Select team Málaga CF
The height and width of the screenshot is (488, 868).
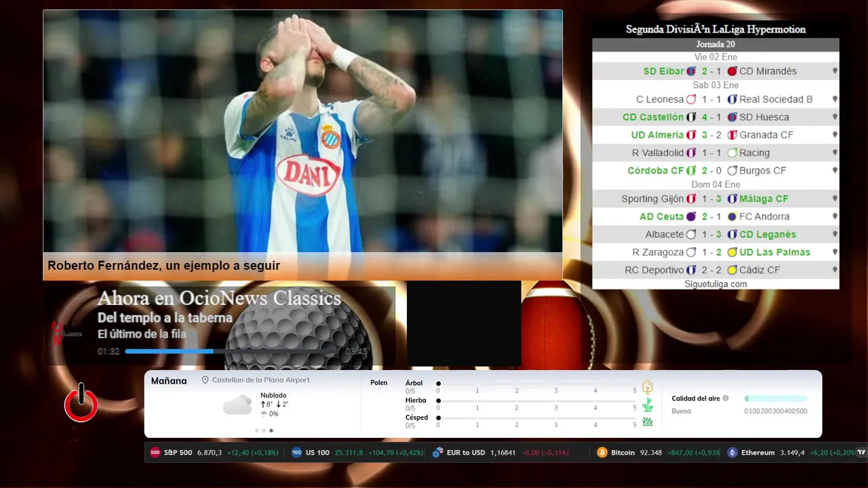tap(764, 199)
